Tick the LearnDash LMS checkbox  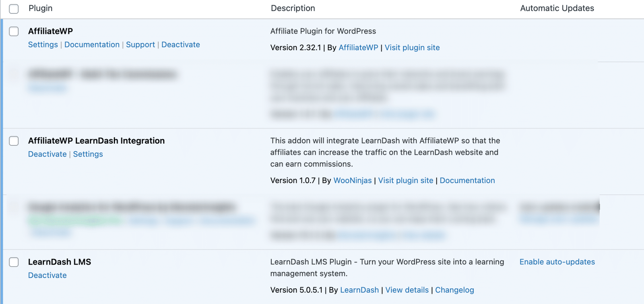click(14, 262)
